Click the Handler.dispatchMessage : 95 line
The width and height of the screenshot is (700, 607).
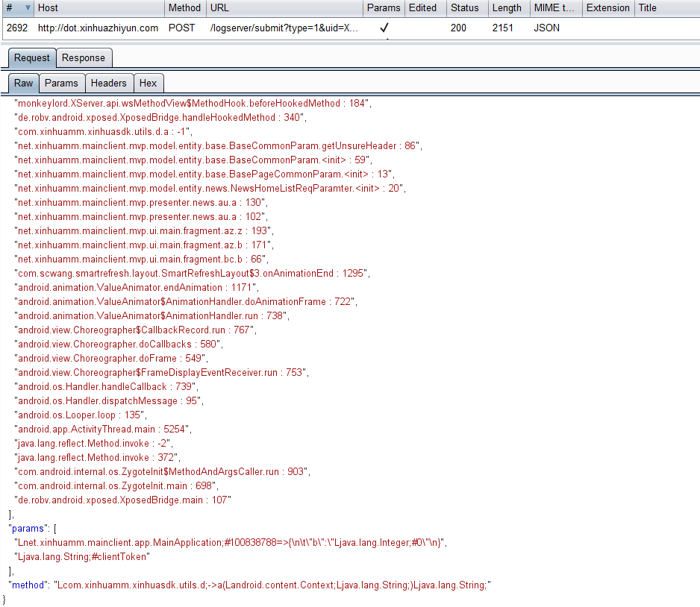click(x=109, y=401)
